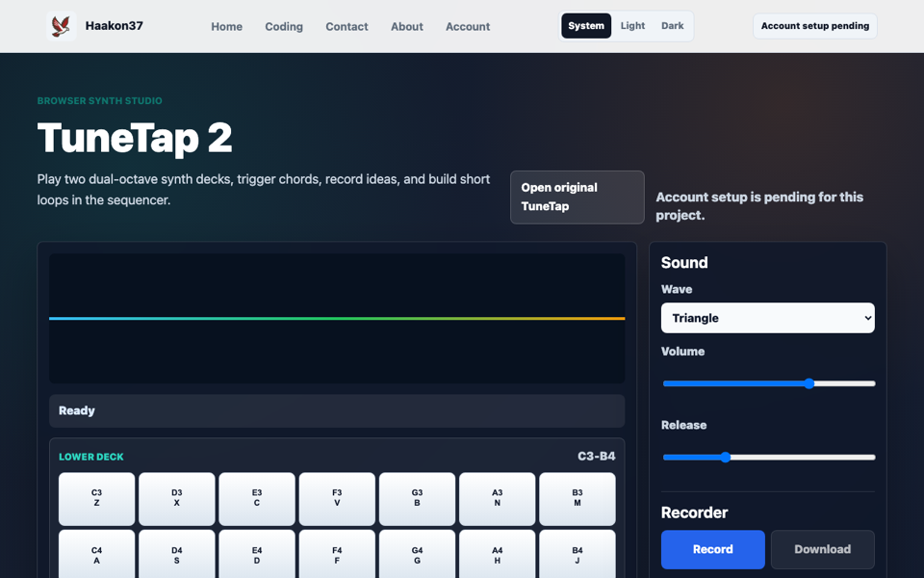Navigate to the About page
This screenshot has height=578, width=924.
[406, 27]
